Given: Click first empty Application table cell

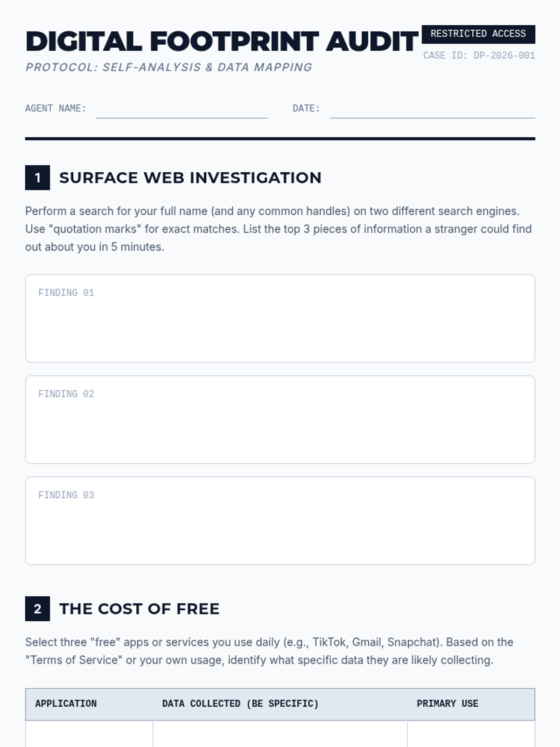Looking at the screenshot, I should click(x=89, y=734).
